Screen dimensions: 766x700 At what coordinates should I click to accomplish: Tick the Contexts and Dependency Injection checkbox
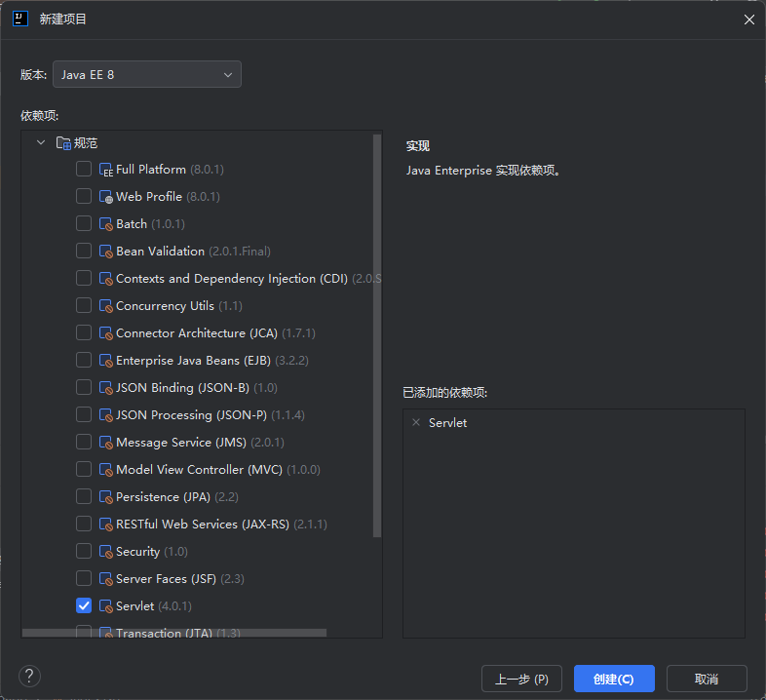[84, 278]
